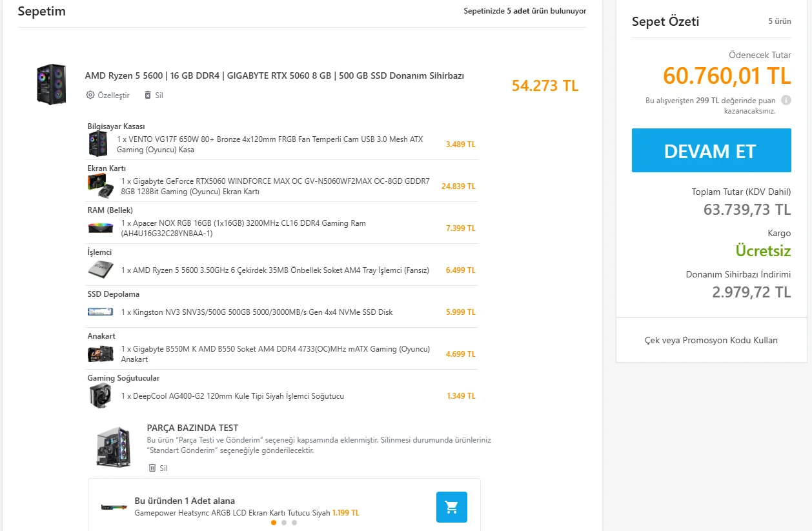Go to the third carousel dot
Viewport: 812px width, 531px height.
[x=294, y=523]
